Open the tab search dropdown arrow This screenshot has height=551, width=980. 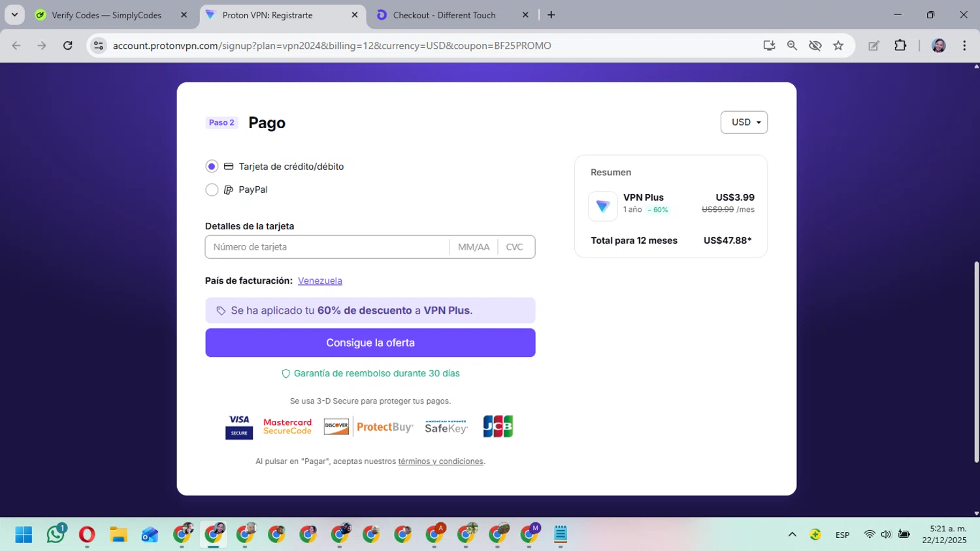[14, 15]
